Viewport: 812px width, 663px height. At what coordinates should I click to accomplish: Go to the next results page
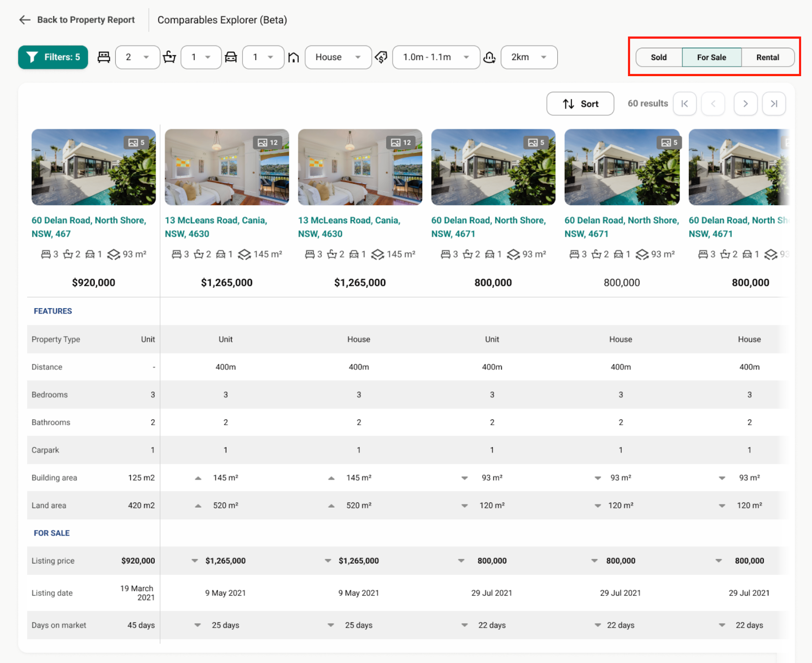[746, 104]
